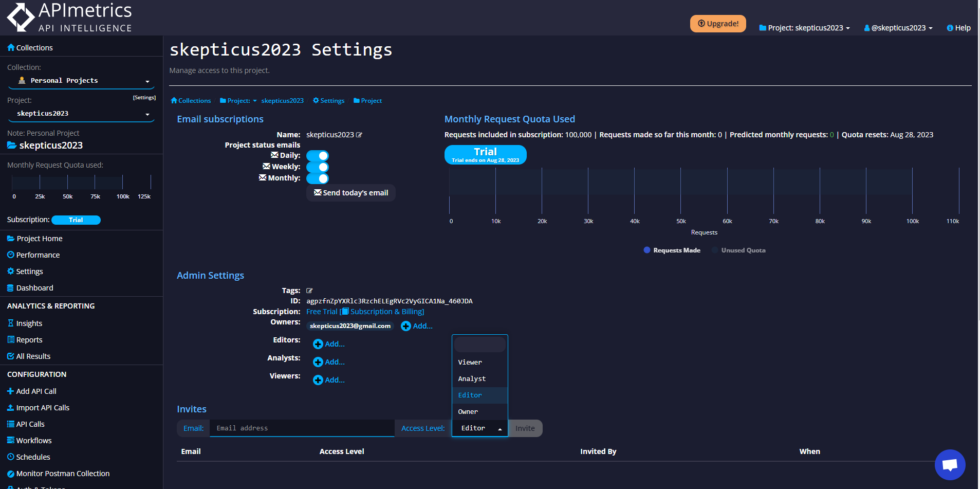The image size is (980, 489).
Task: Open the @skepticus2023 user menu
Action: click(898, 28)
